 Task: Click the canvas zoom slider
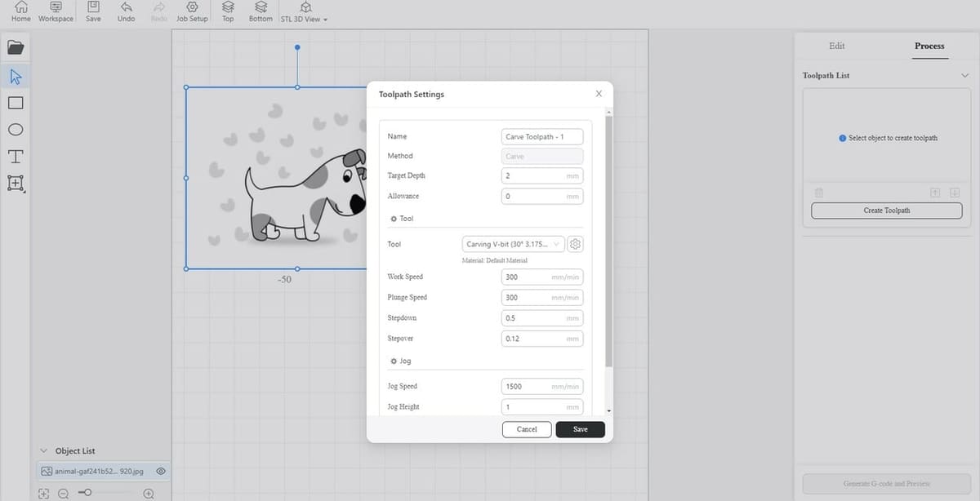(107, 493)
